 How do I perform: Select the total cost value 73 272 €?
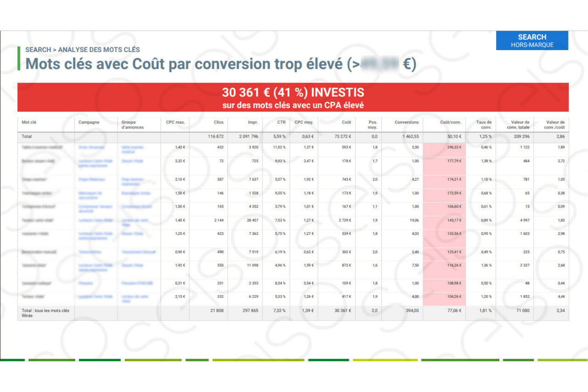pos(343,136)
